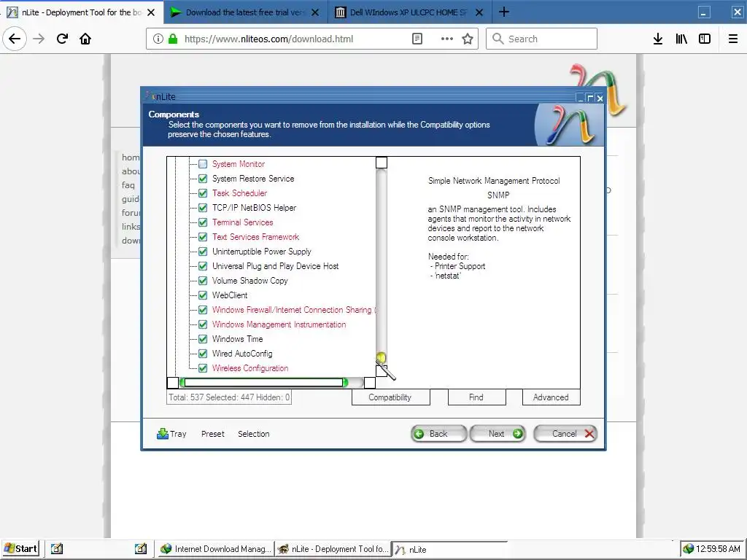
Task: Click the second quick launch notepad icon
Action: (141, 548)
